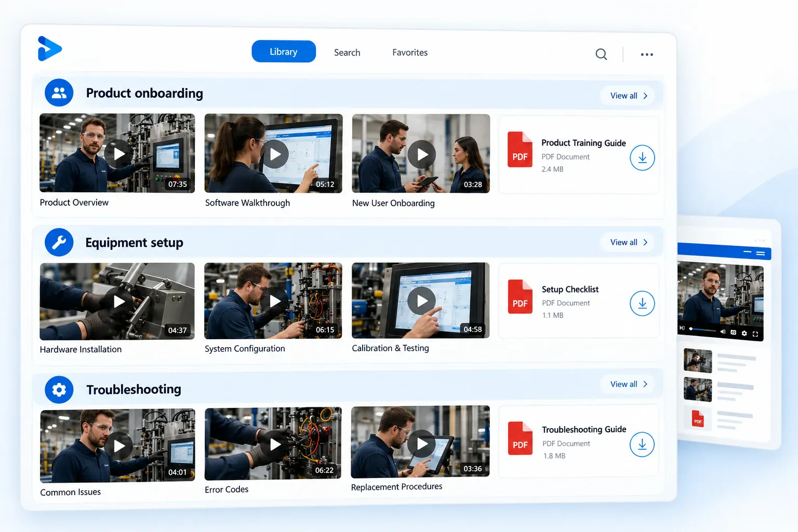This screenshot has height=532, width=798.
Task: Click the 'Calibration & Testing' title
Action: tap(390, 348)
